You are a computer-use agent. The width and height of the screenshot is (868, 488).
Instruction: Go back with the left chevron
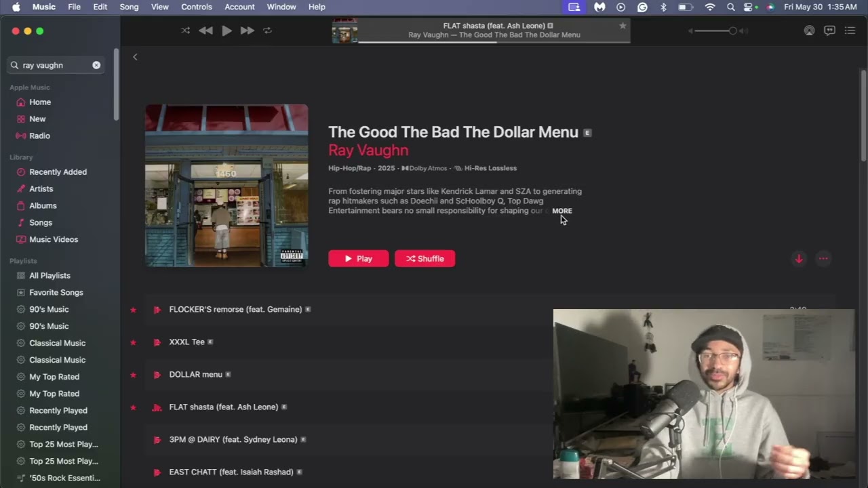tap(135, 57)
